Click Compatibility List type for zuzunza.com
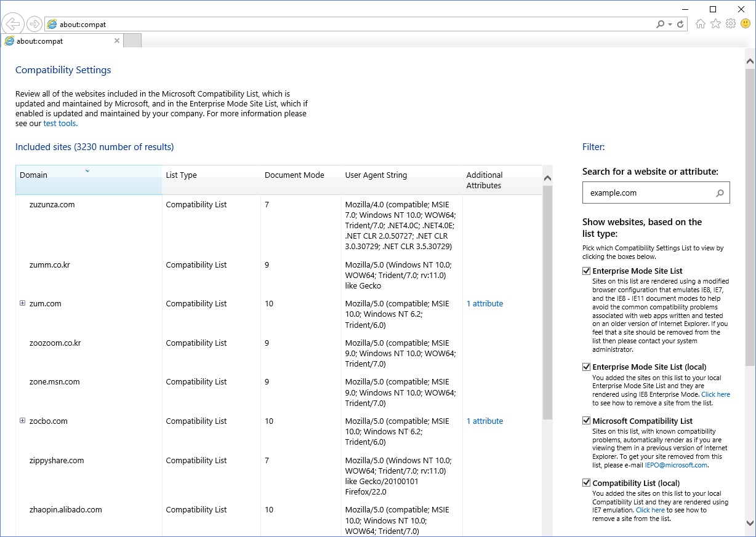The height and width of the screenshot is (537, 756). (x=196, y=205)
